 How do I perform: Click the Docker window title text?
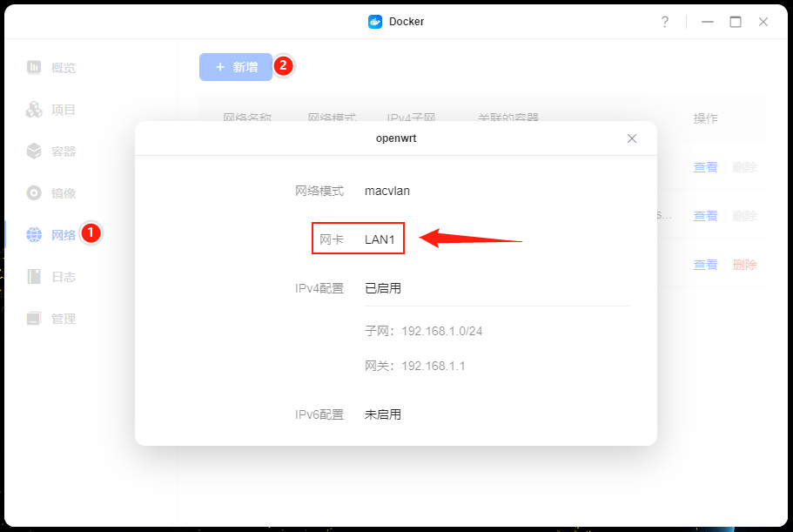pos(407,22)
